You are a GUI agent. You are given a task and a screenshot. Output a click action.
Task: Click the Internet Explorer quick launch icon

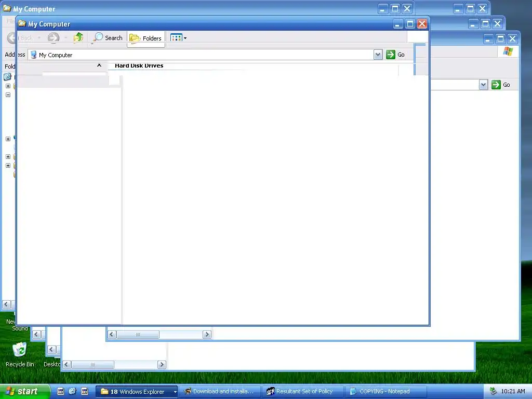click(x=72, y=391)
